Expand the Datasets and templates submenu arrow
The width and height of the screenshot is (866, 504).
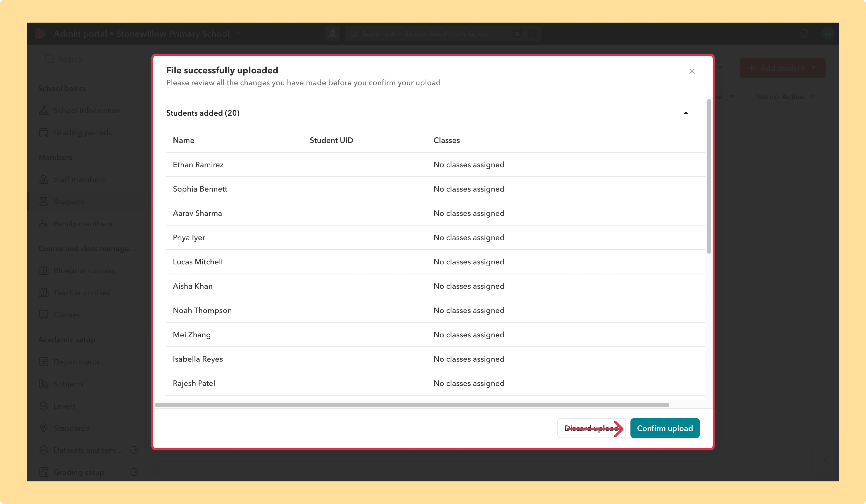point(134,450)
